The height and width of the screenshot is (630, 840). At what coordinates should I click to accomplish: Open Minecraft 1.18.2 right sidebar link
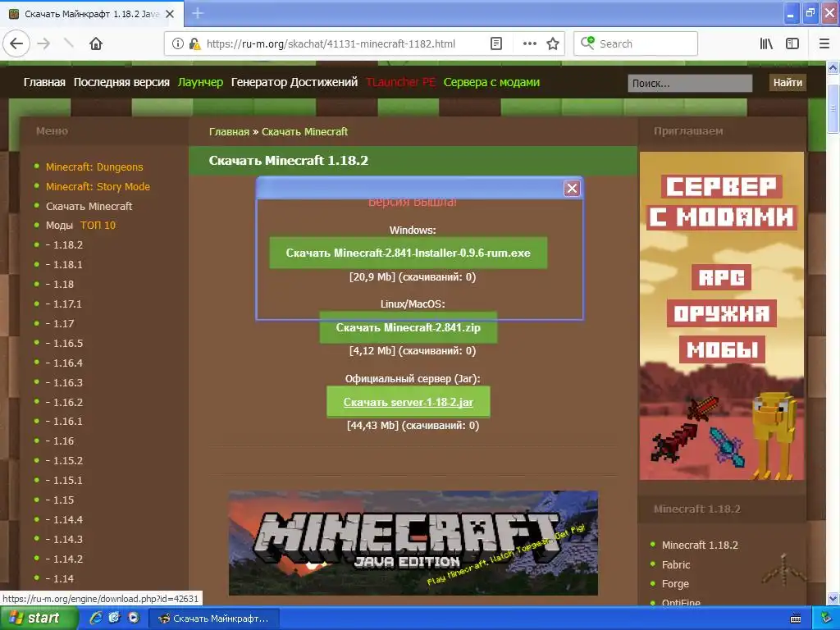(700, 546)
